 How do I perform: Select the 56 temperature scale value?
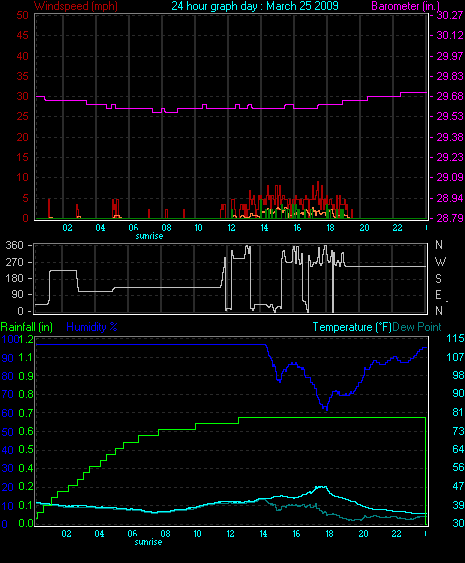[458, 467]
